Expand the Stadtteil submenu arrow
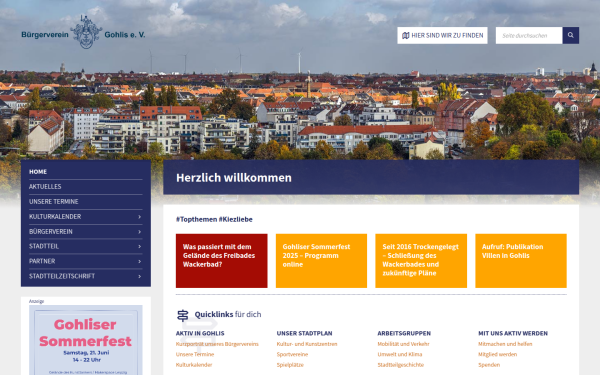Viewport: 600px width, 375px height. point(139,246)
